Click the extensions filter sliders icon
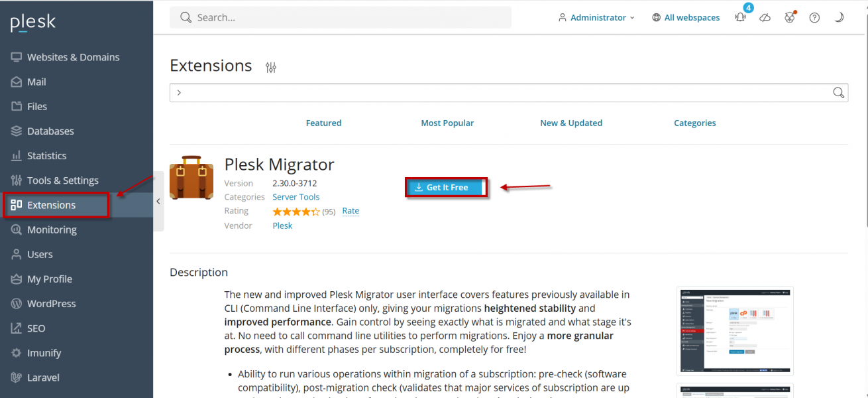The width and height of the screenshot is (868, 398). click(x=270, y=67)
